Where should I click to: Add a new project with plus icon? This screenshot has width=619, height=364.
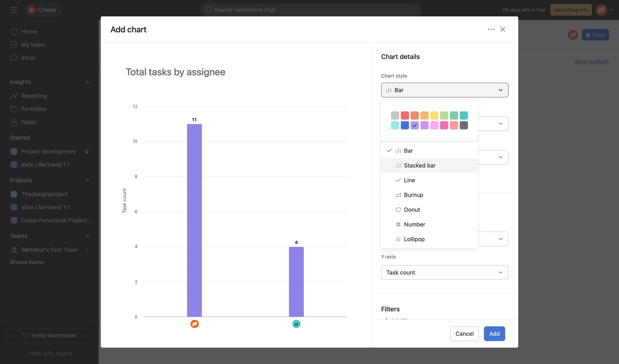(88, 180)
